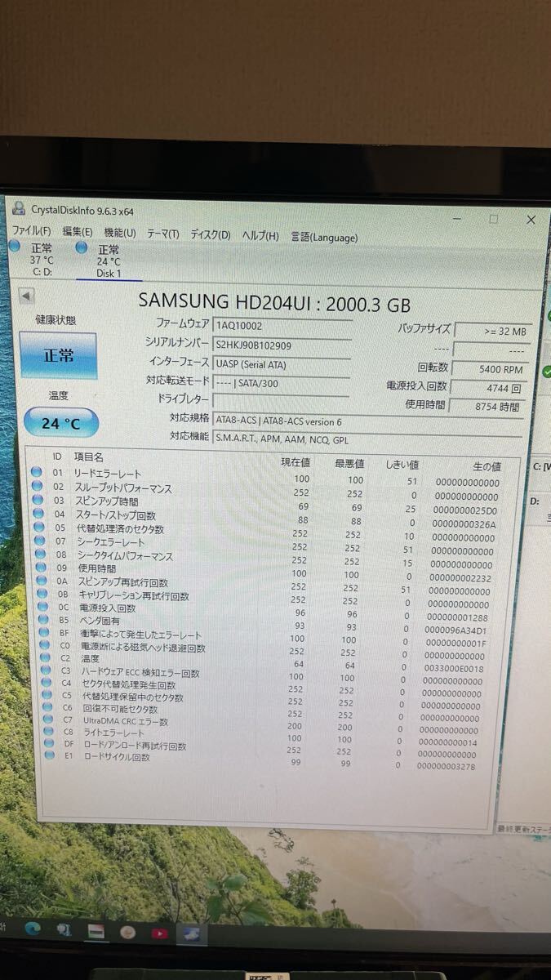
Task: Click the empty ドライブレター field
Action: 282,400
